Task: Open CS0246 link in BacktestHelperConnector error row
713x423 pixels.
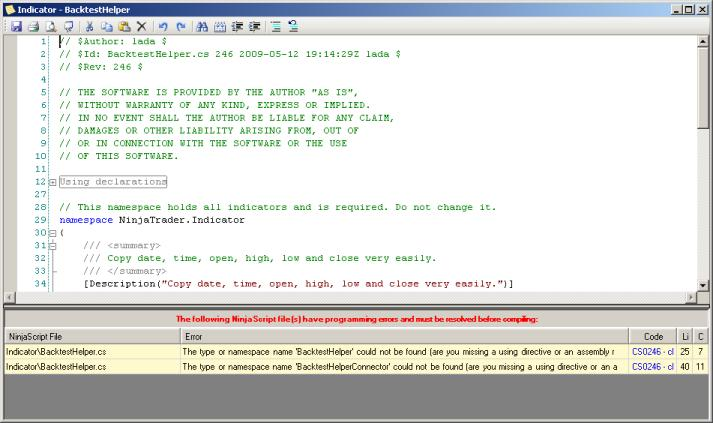Action: click(653, 367)
